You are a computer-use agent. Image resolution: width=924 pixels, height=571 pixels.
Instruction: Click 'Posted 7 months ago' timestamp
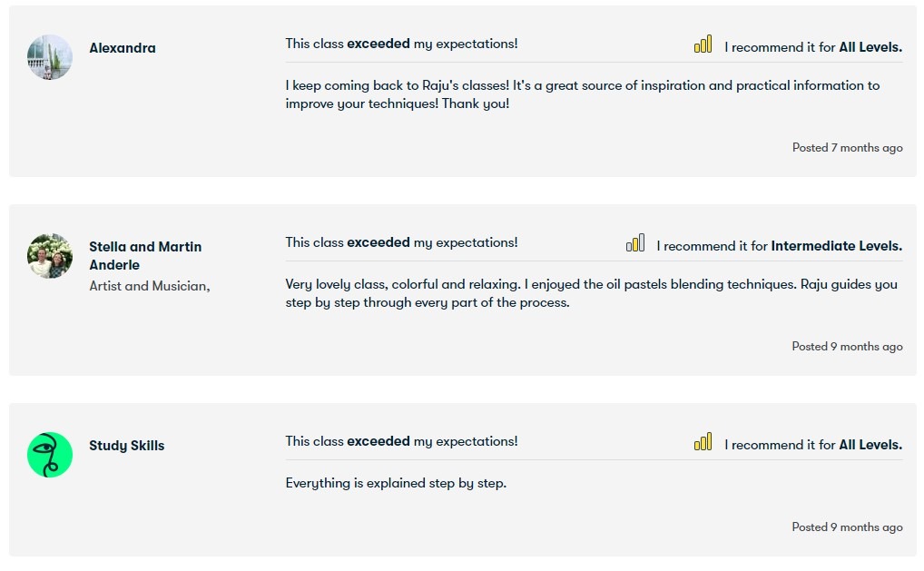pyautogui.click(x=847, y=148)
